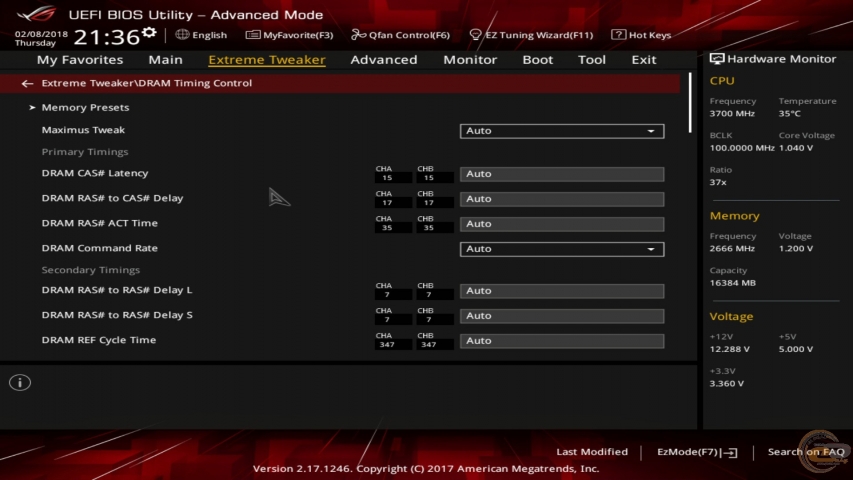Image resolution: width=853 pixels, height=480 pixels.
Task: Click the DRAM CAS# Latency value field
Action: 562,174
